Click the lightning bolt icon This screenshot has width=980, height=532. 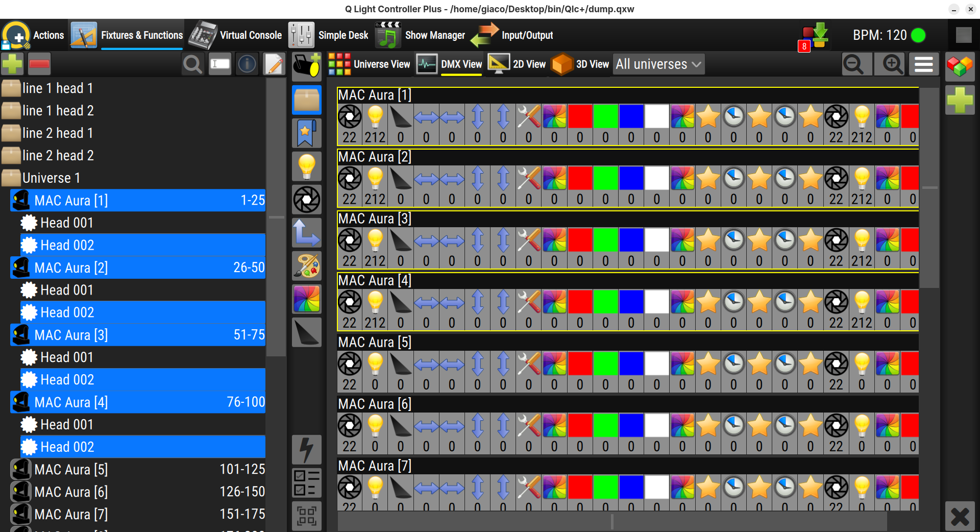tap(307, 449)
